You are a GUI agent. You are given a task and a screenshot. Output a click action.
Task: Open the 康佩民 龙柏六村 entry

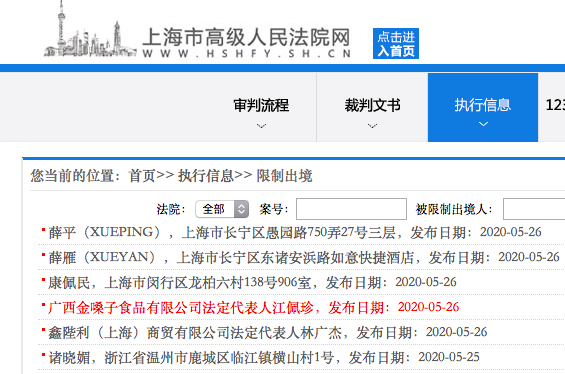pyautogui.click(x=252, y=282)
